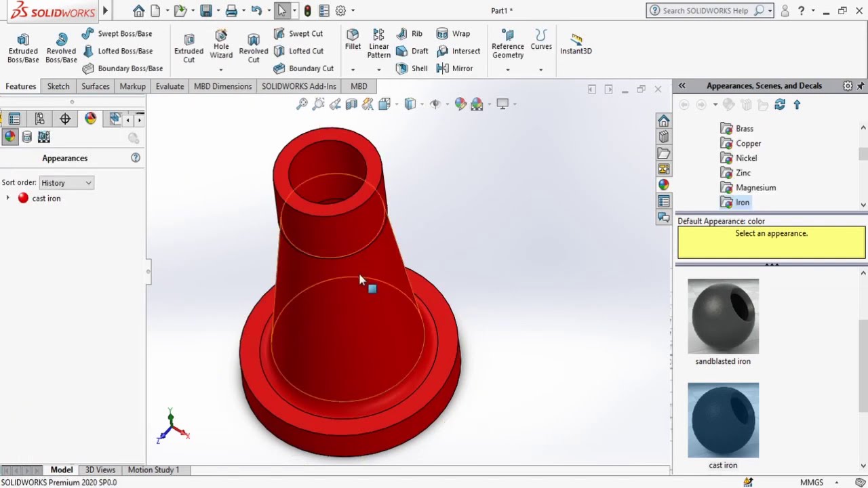Collapse the Appearances task pane
Image resolution: width=868 pixels, height=488 pixels.
coord(682,85)
